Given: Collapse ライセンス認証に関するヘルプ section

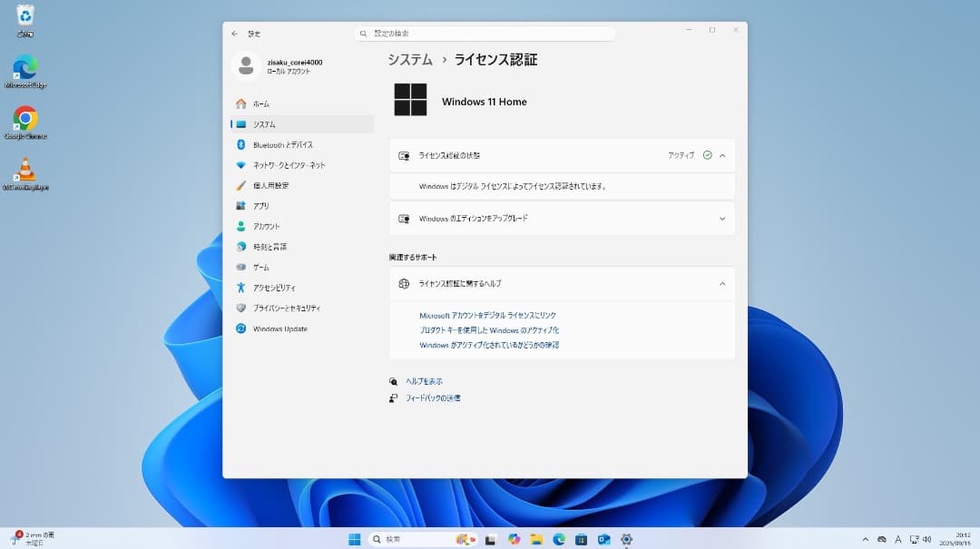Looking at the screenshot, I should point(722,284).
